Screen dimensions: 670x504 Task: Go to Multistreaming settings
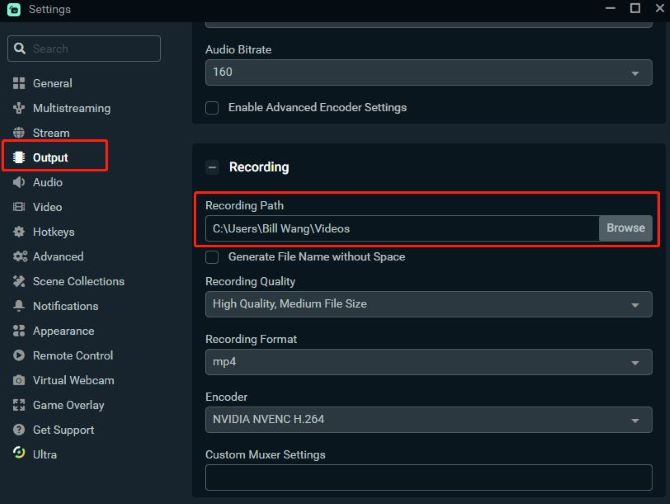(x=72, y=108)
